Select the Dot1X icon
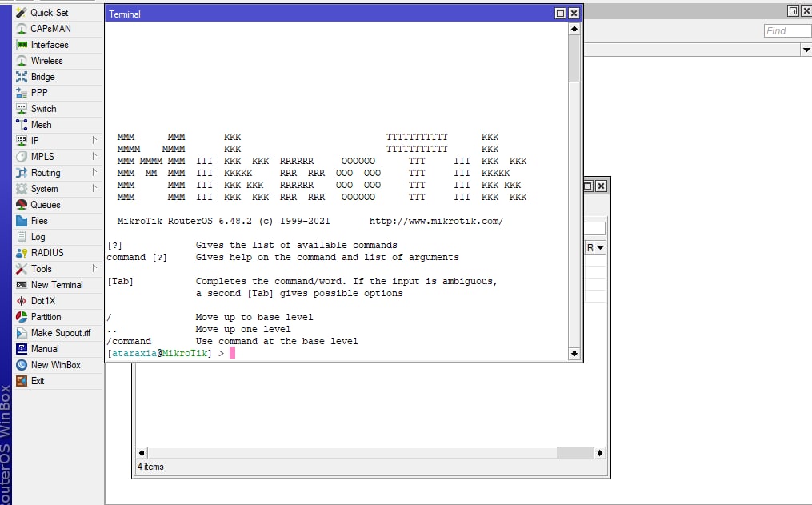The image size is (812, 505). [x=22, y=301]
